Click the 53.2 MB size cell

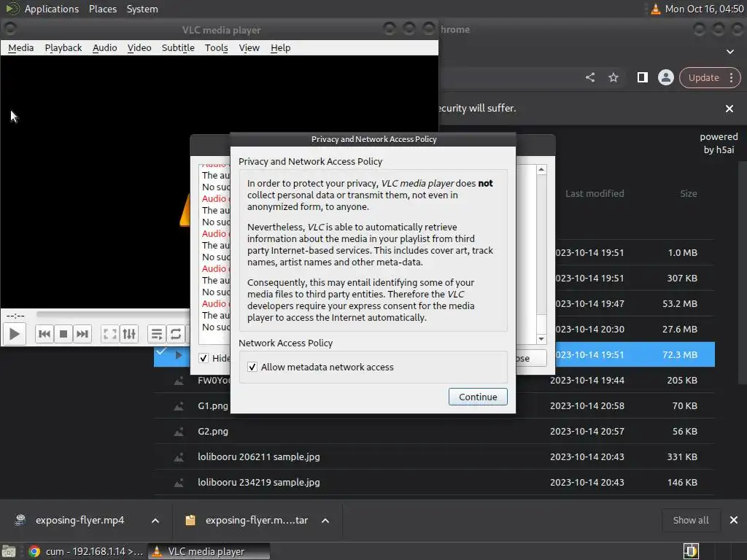[x=680, y=304]
